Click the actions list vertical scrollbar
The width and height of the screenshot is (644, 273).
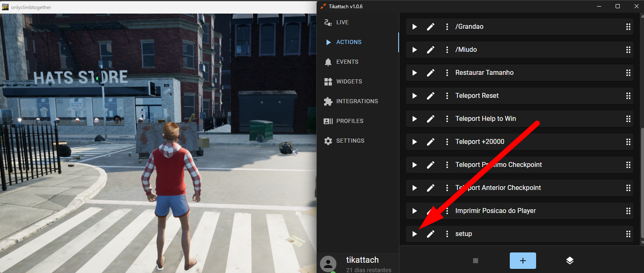642,183
